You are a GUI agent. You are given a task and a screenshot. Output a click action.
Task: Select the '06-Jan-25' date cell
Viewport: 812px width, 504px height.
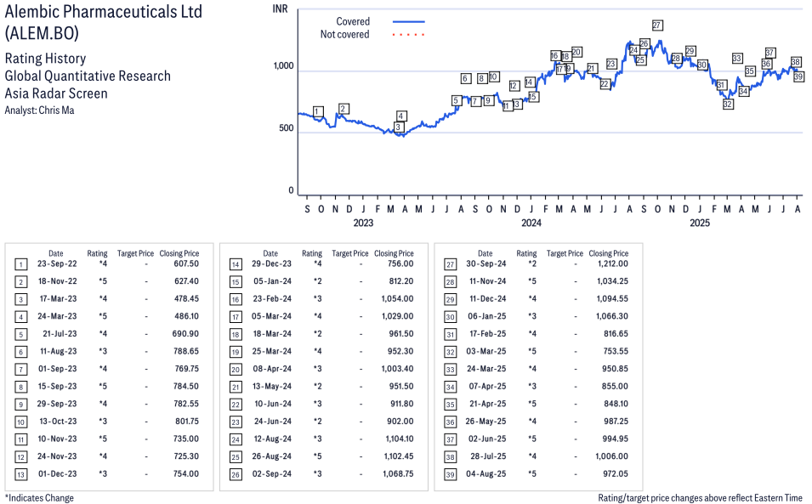(x=487, y=316)
